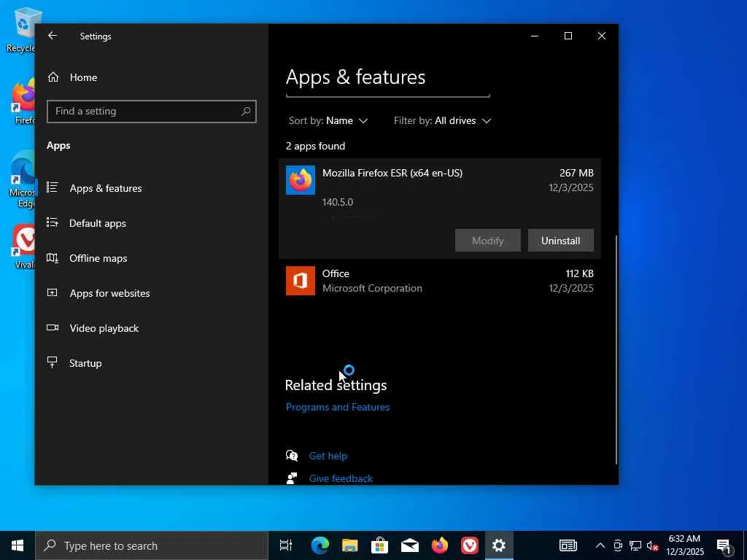Click the greyed Modify button
Viewport: 747px width, 560px height.
pyautogui.click(x=488, y=241)
